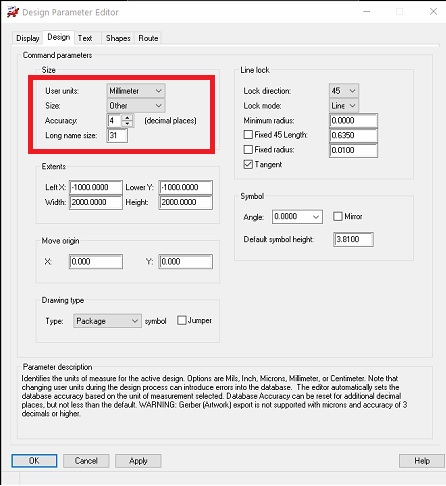Enable the Jumper checkbox

(182, 320)
